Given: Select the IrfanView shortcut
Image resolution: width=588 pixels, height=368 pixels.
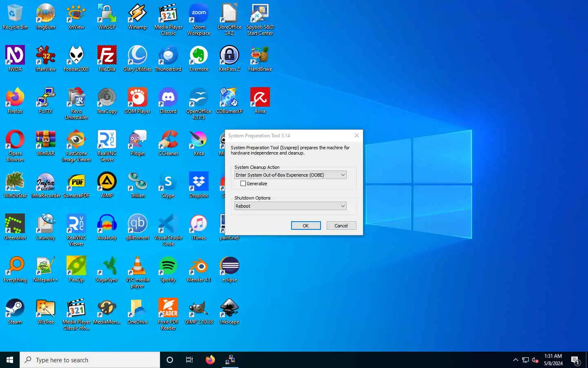Looking at the screenshot, I should (x=46, y=59).
